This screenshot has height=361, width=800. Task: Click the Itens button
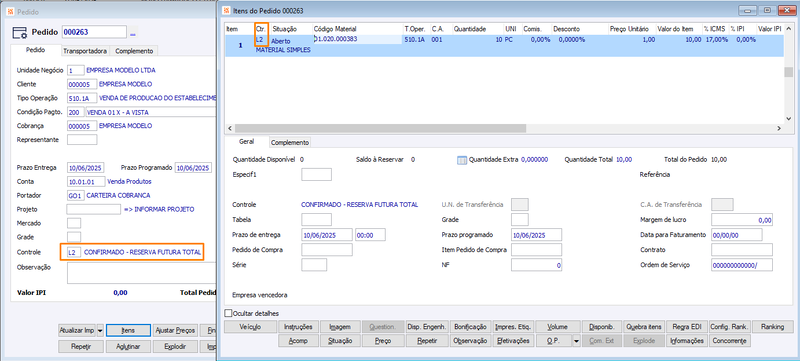coord(128,330)
